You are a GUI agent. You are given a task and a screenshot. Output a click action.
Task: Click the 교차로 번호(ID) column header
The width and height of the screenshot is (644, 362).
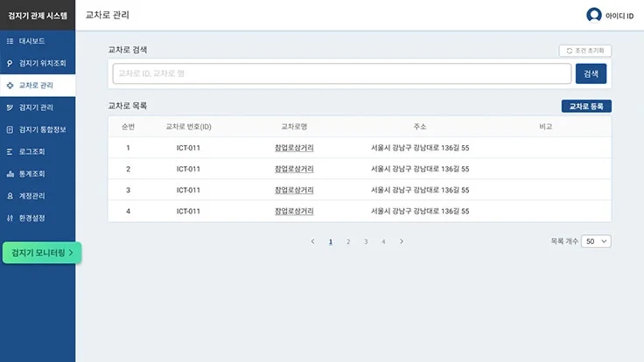188,127
